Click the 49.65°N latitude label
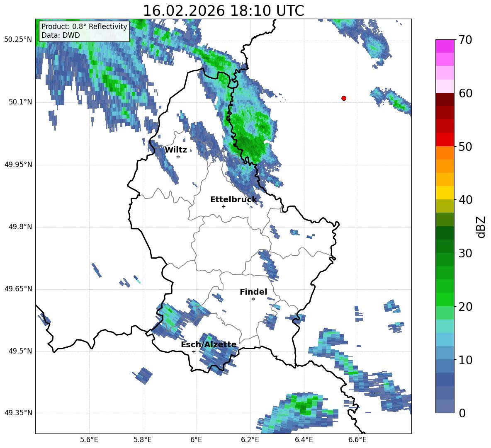This screenshot has height=448, width=491. pos(18,289)
